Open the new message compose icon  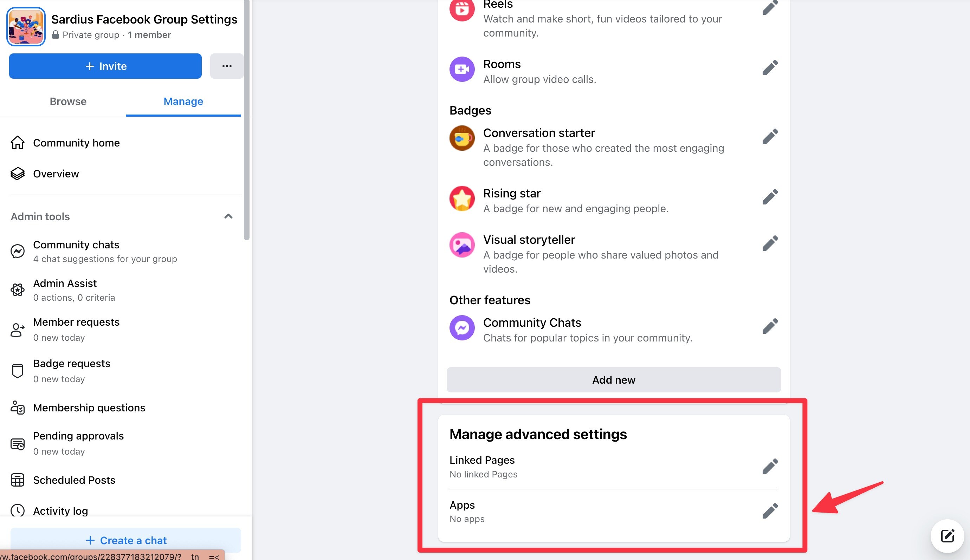947,536
